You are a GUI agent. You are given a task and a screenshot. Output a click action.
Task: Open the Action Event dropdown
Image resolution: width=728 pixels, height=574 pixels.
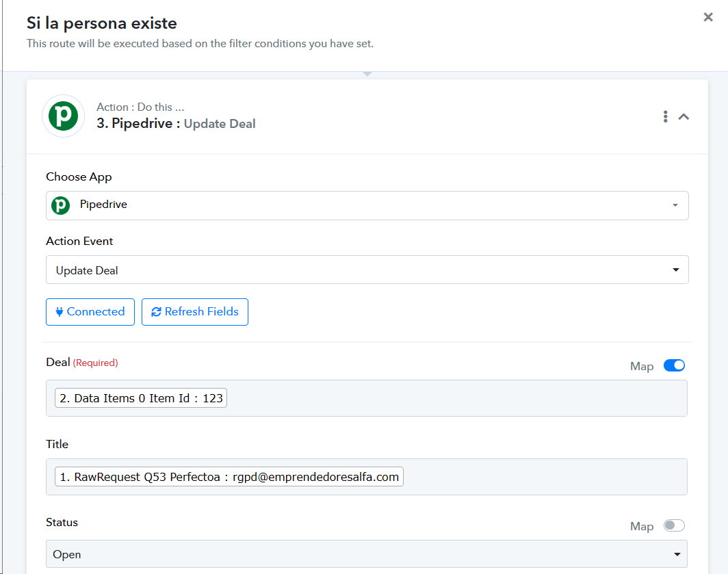tap(367, 270)
